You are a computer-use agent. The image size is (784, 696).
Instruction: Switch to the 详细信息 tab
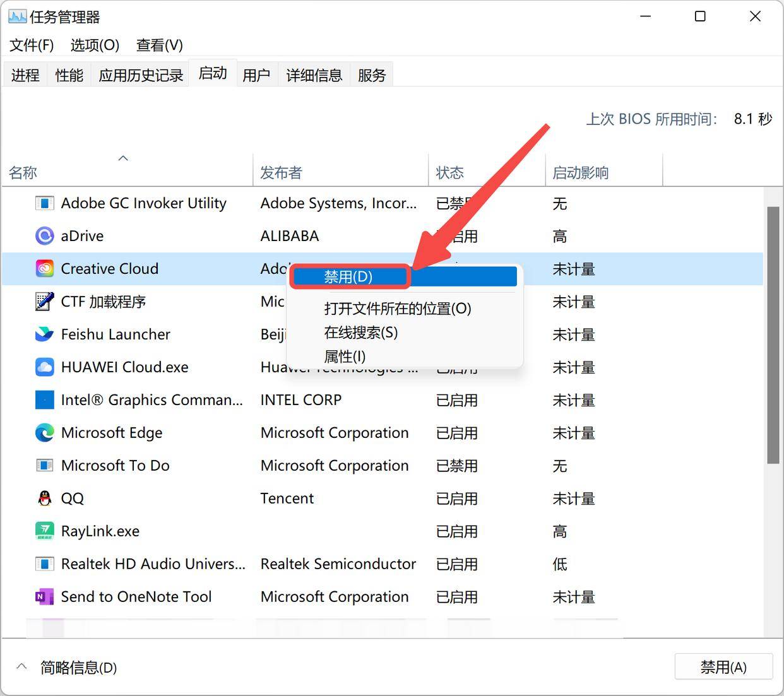314,75
